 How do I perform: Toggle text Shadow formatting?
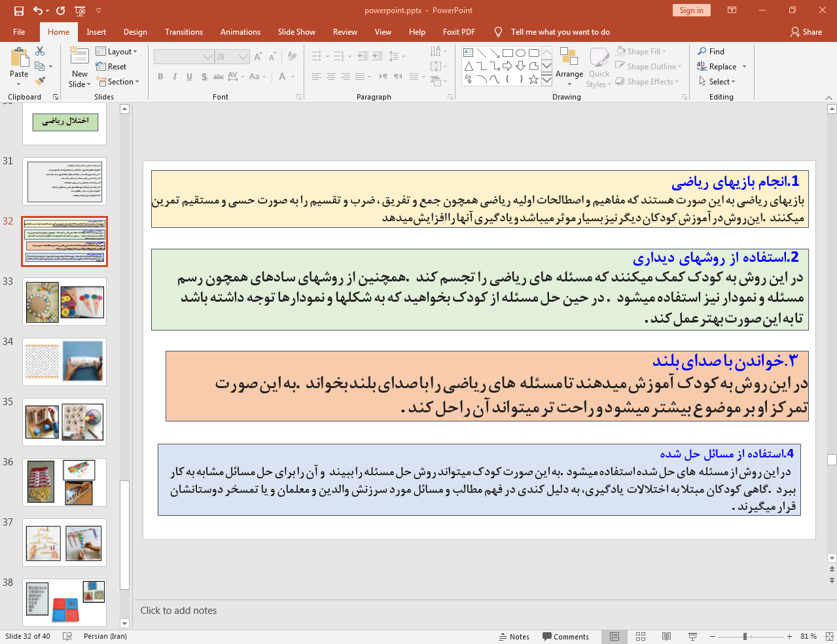(204, 77)
